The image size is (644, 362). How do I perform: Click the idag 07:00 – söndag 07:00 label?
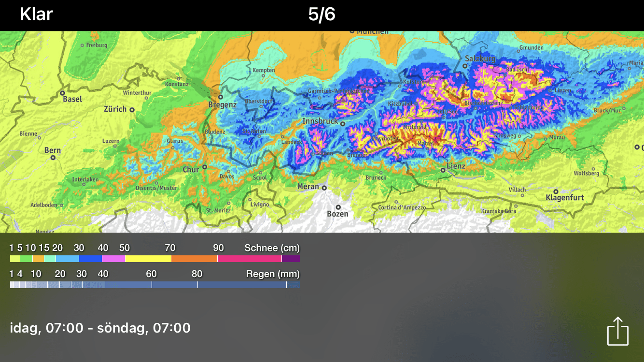100,328
